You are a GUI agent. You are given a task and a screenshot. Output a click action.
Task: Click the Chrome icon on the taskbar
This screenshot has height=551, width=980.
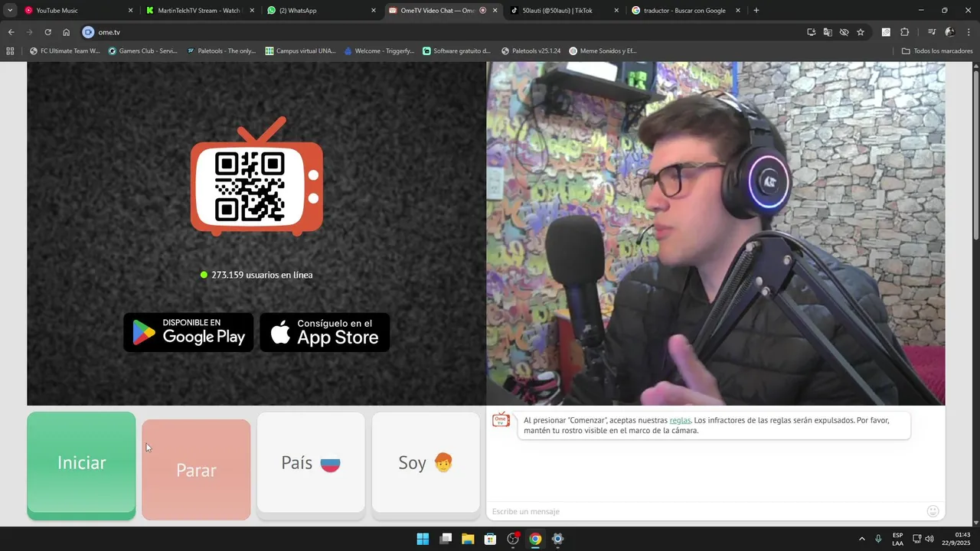(x=535, y=539)
